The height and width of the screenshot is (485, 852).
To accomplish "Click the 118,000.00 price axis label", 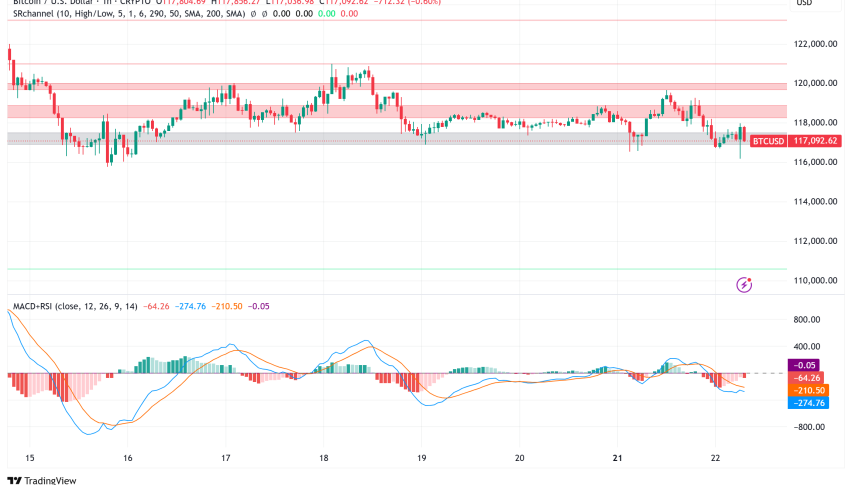I will point(815,123).
